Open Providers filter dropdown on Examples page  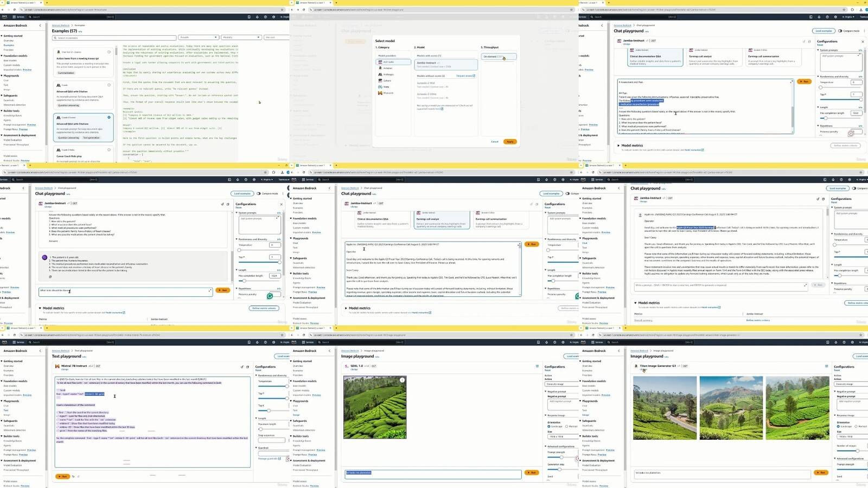click(199, 37)
